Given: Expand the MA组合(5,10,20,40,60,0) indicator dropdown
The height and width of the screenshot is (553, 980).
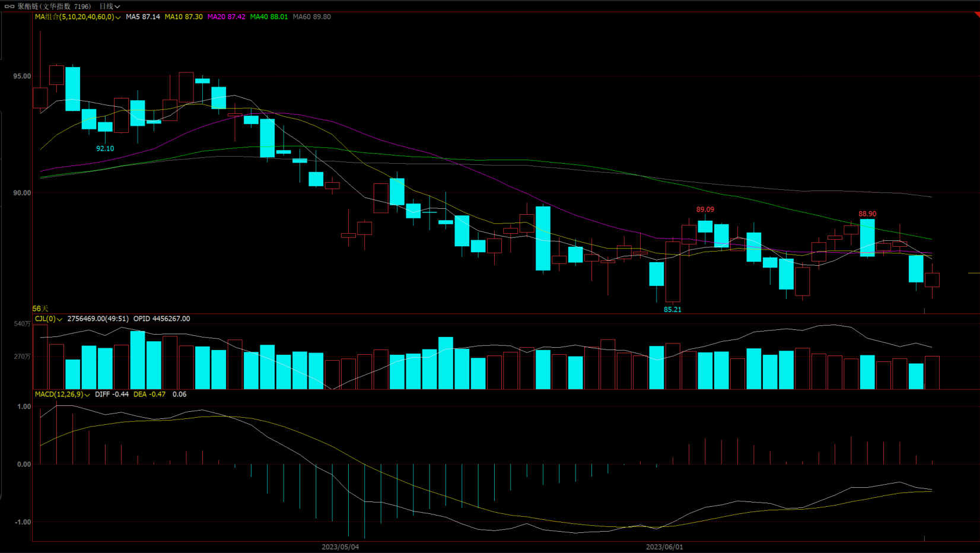Looking at the screenshot, I should point(78,17).
